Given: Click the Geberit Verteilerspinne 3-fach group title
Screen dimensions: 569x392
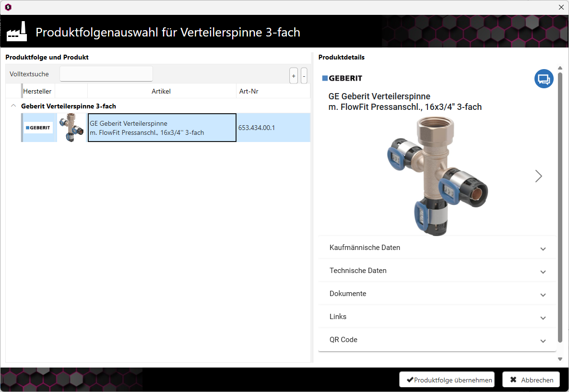Looking at the screenshot, I should tap(69, 106).
